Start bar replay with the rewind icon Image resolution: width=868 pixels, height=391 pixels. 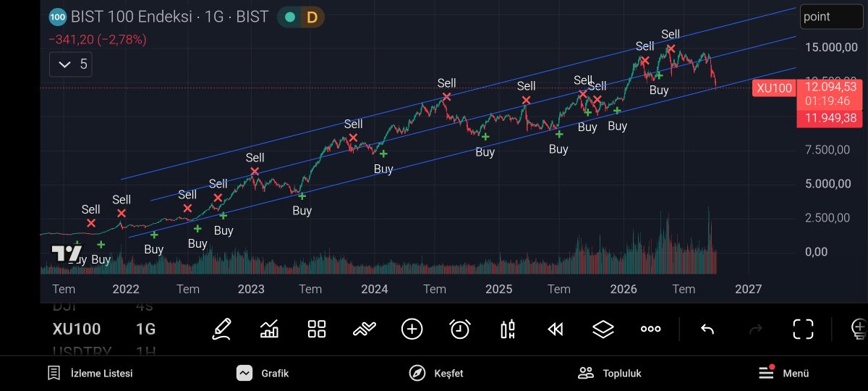coord(556,329)
